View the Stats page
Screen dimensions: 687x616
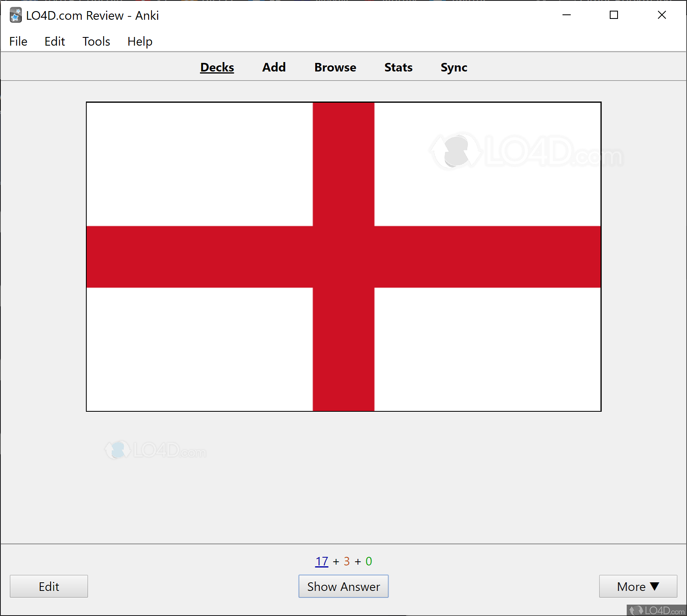(398, 67)
